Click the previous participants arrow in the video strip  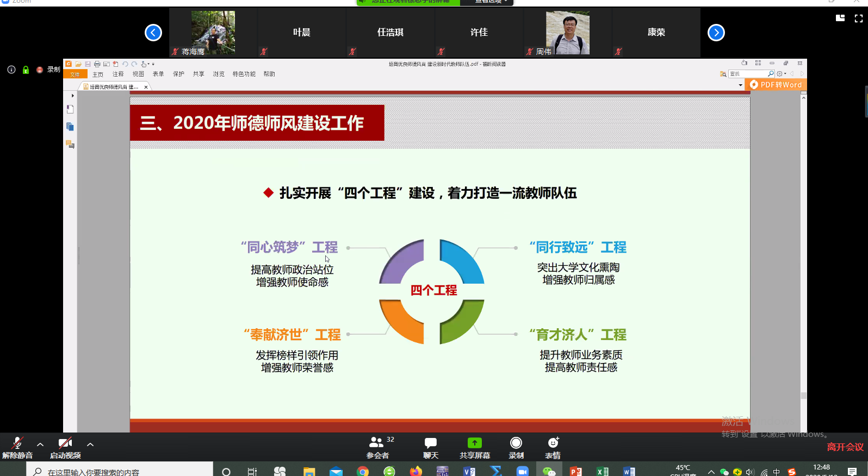(153, 33)
